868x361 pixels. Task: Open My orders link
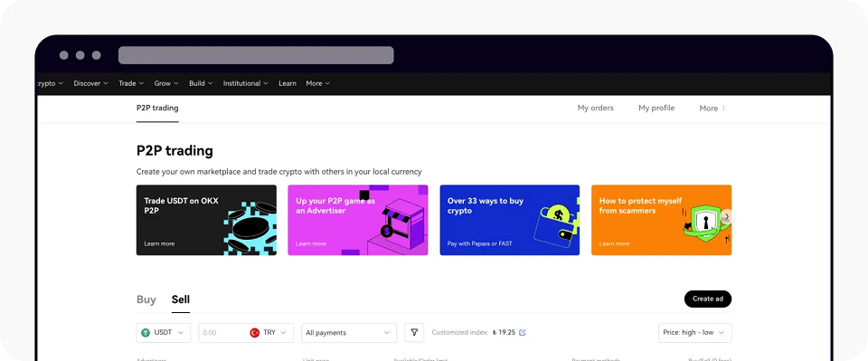pos(596,108)
